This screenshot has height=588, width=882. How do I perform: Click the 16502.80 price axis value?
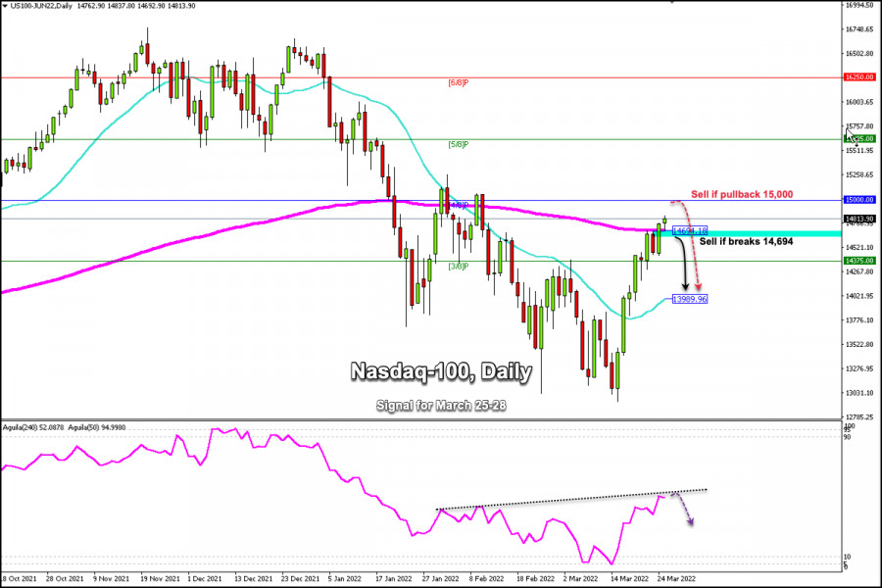click(x=859, y=54)
